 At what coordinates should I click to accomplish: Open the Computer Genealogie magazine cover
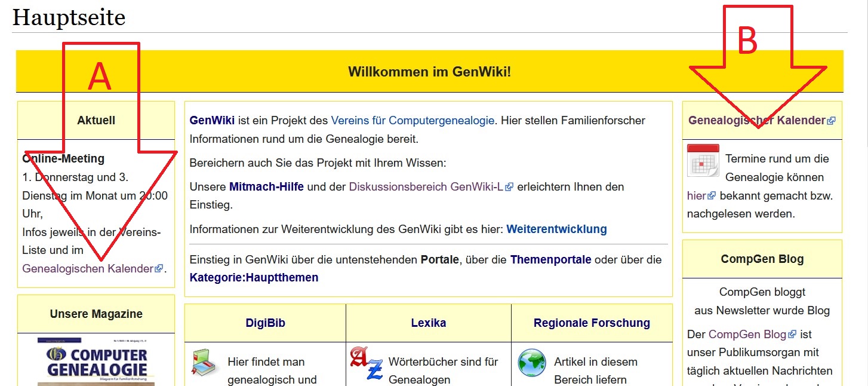tap(97, 362)
